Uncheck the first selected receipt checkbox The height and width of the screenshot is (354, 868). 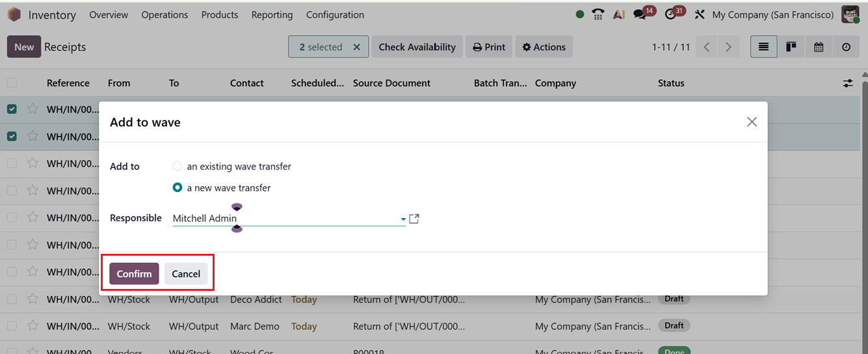point(12,109)
